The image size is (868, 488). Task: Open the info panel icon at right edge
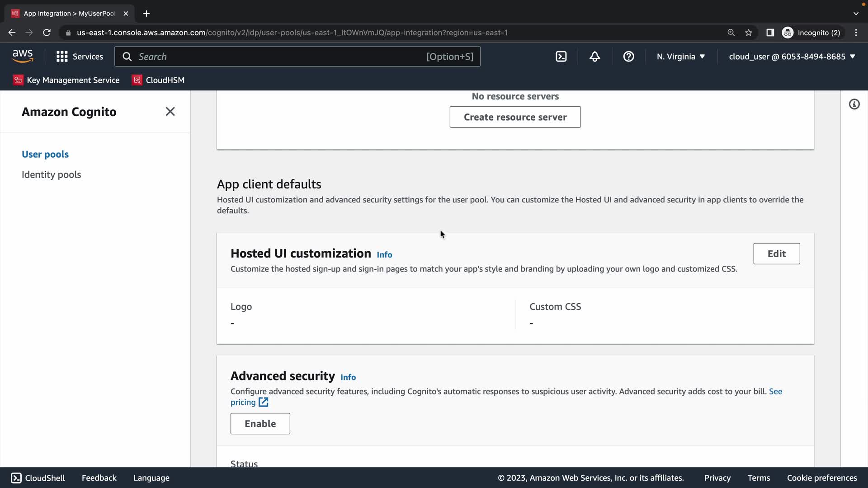tap(854, 104)
